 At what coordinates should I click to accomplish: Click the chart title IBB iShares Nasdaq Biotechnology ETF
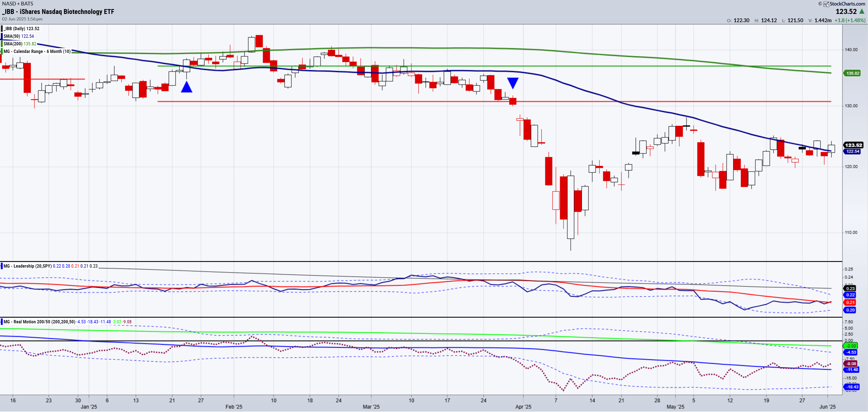58,12
